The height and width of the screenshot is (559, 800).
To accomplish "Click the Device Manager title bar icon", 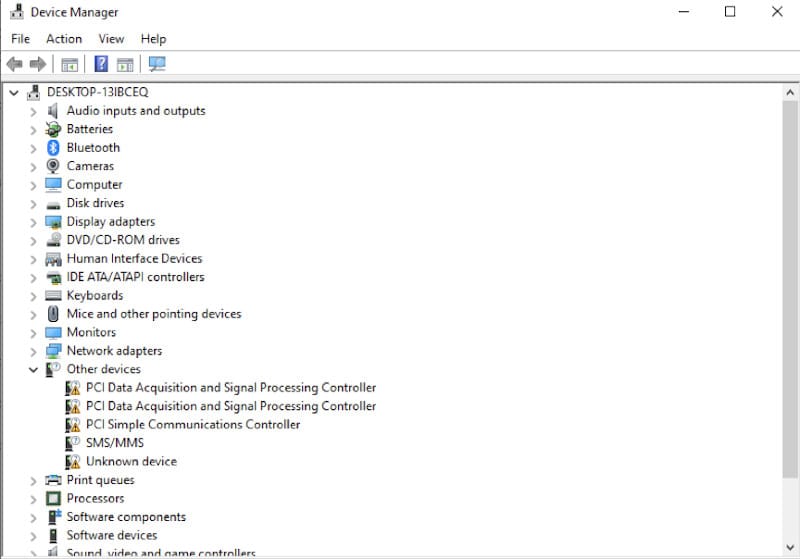I will 17,11.
